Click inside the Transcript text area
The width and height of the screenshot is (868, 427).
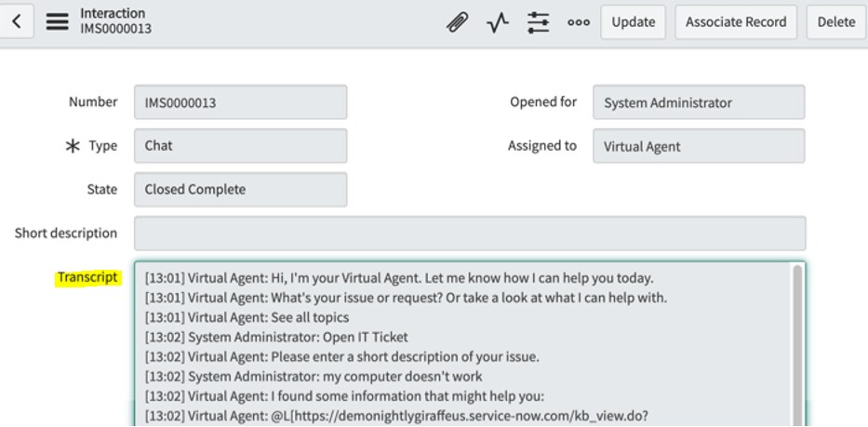(464, 344)
